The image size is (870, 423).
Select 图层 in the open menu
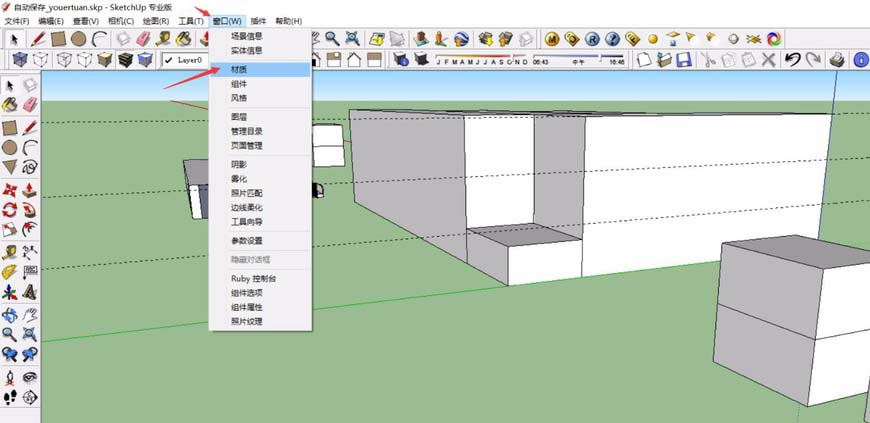(x=240, y=117)
